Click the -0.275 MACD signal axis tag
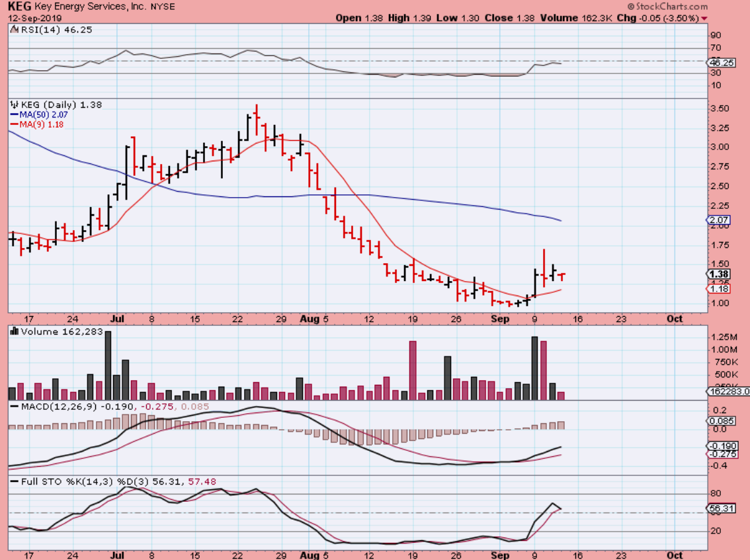 pos(722,454)
